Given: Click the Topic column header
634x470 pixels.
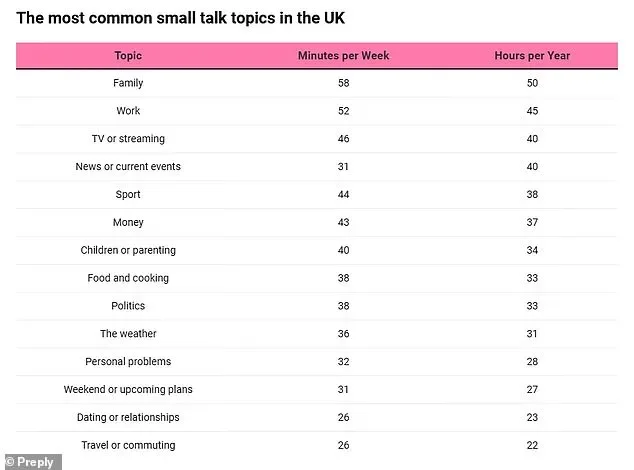Looking at the screenshot, I should (x=128, y=55).
